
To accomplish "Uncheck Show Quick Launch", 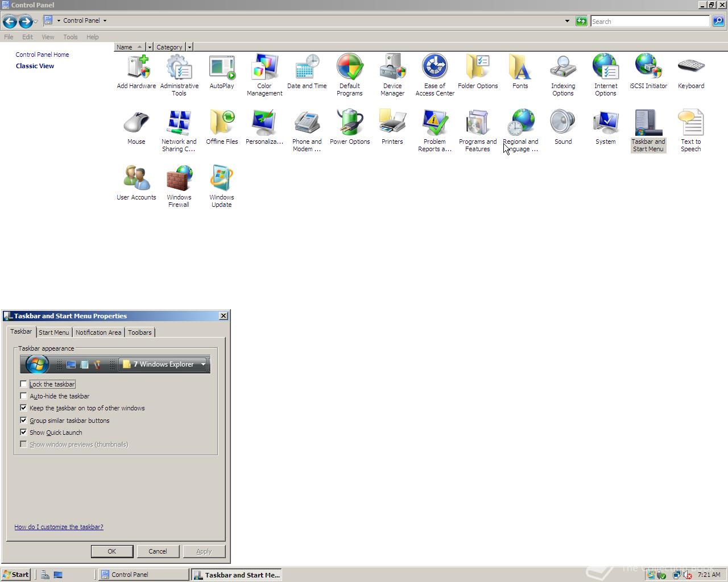I will pos(23,433).
